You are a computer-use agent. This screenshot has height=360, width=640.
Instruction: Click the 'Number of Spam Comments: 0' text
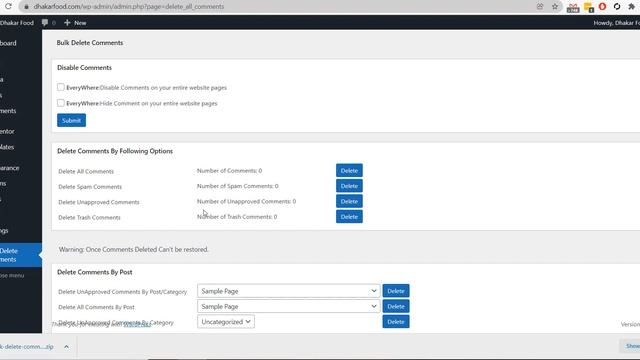[238, 186]
